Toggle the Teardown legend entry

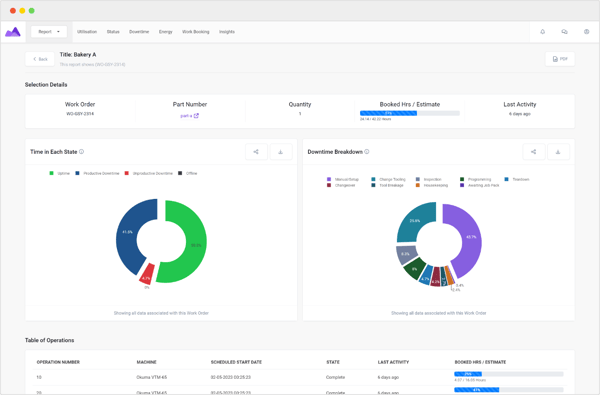pyautogui.click(x=517, y=179)
